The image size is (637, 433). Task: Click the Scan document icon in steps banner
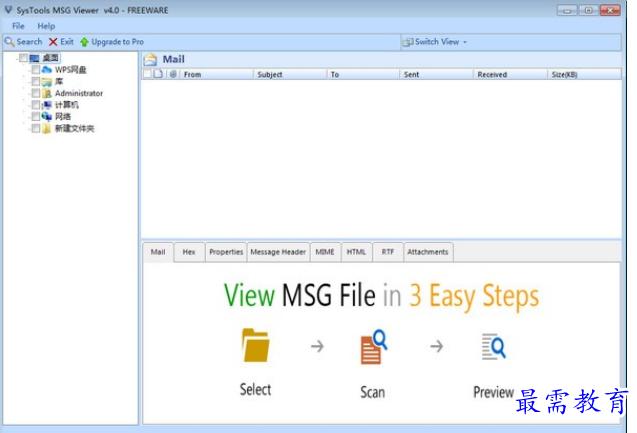click(374, 346)
